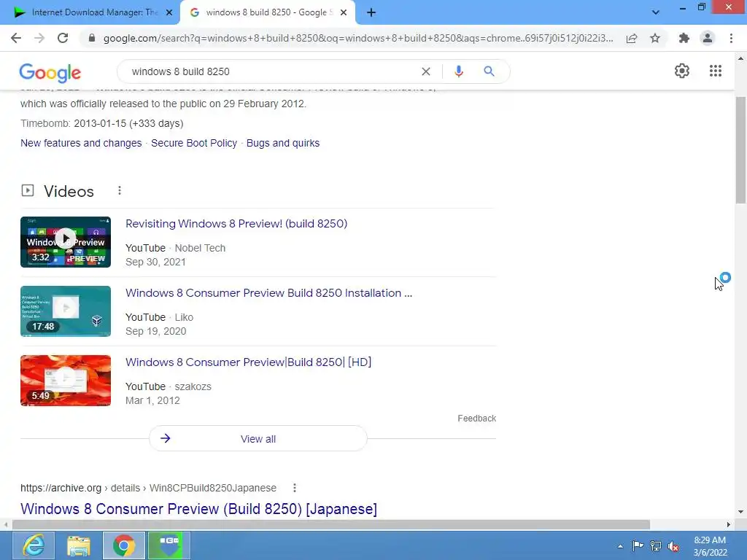This screenshot has width=747, height=560.
Task: Go back to the previous page
Action: pyautogui.click(x=16, y=38)
